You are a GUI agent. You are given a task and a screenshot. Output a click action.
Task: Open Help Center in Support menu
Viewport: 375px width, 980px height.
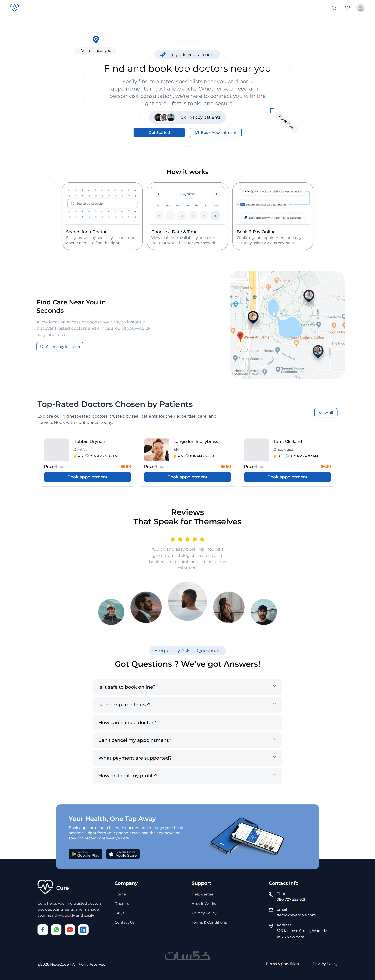(202, 894)
